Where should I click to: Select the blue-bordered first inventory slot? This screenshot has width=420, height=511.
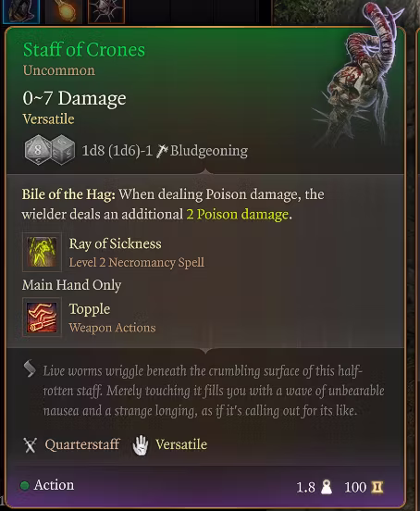[21, 11]
